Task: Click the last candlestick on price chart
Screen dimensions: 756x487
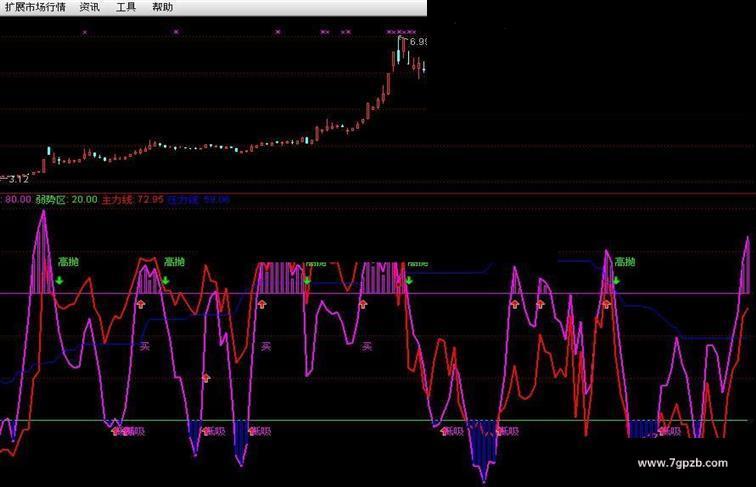Action: 424,67
